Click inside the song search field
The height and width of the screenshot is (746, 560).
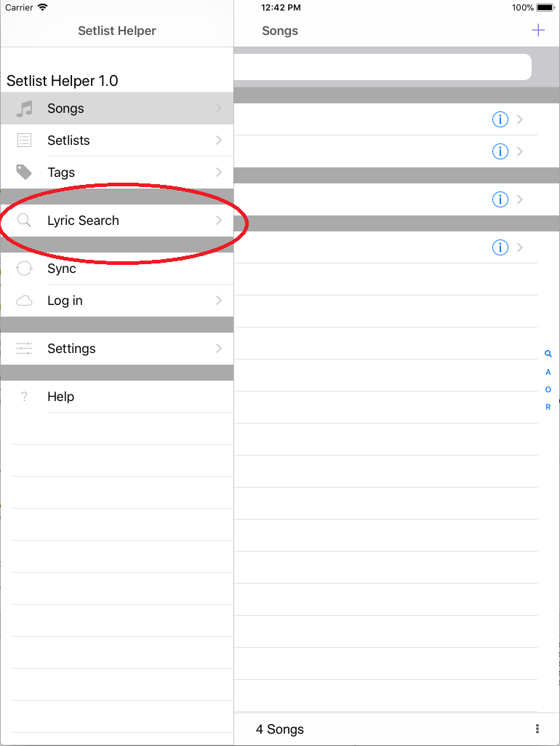pyautogui.click(x=383, y=66)
